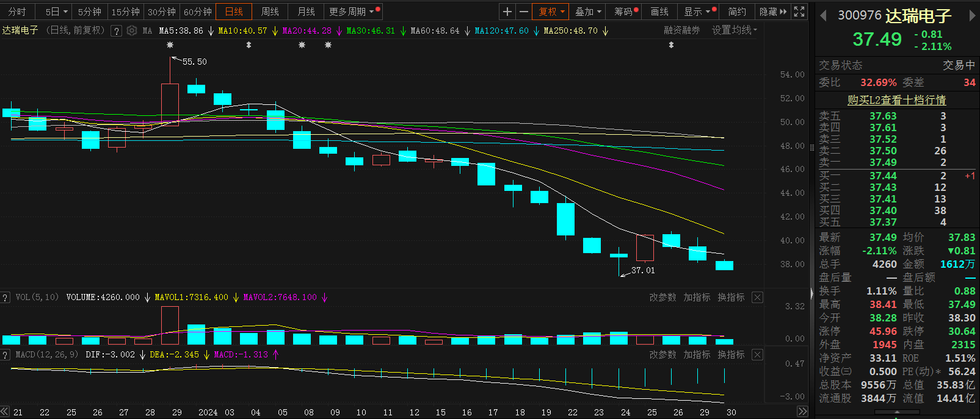Switch to 简约 simple mode
This screenshot has width=980, height=419.
point(737,12)
